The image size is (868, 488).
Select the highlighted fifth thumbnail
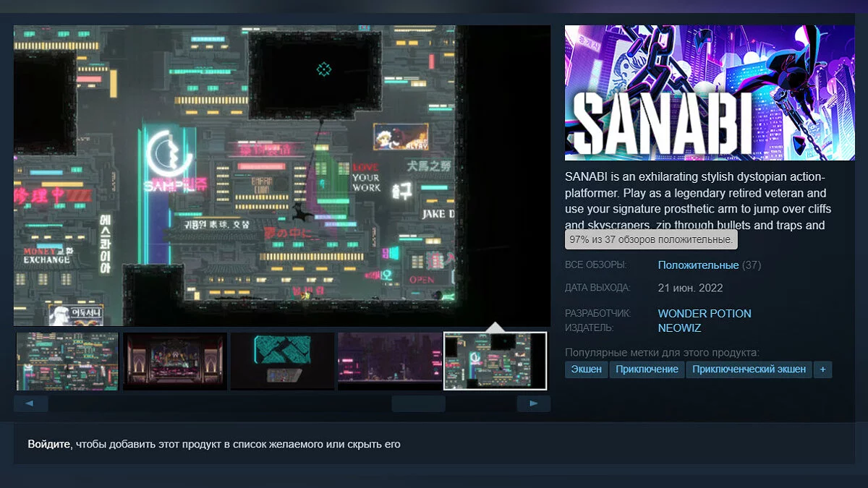[495, 361]
